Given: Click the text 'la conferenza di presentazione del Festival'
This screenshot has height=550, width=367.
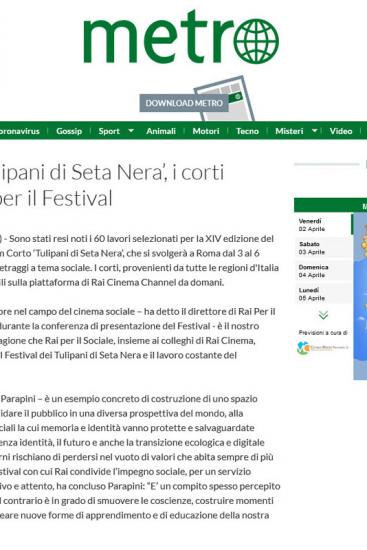Looking at the screenshot, I should click(121, 326).
